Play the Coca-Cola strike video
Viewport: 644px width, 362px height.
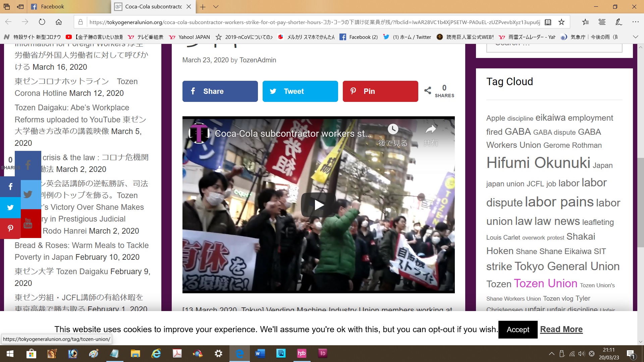(x=318, y=205)
